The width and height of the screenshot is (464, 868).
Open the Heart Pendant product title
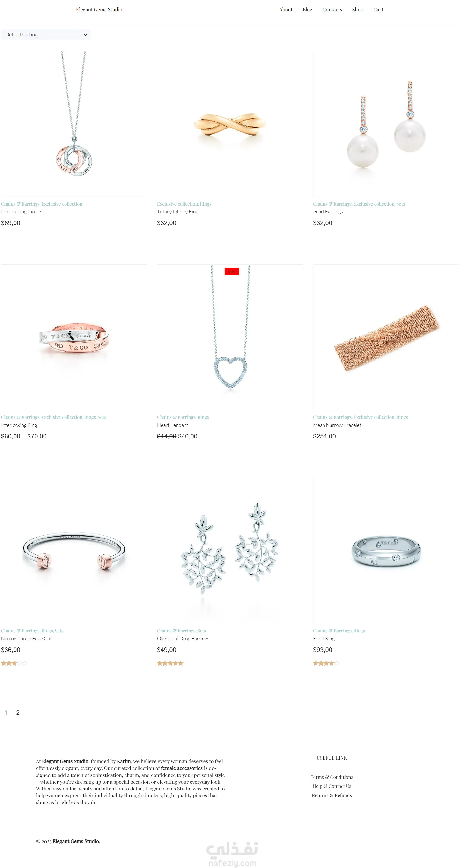[x=173, y=425]
